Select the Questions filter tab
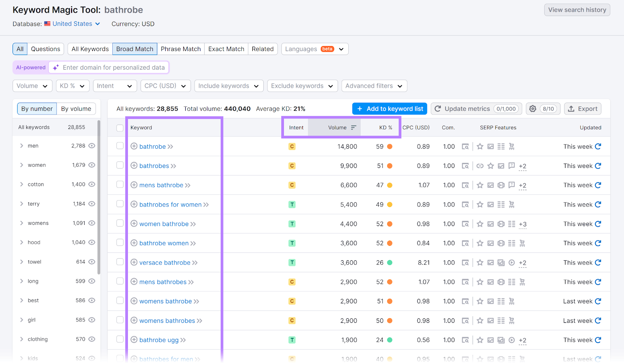The image size is (624, 364). pyautogui.click(x=45, y=49)
